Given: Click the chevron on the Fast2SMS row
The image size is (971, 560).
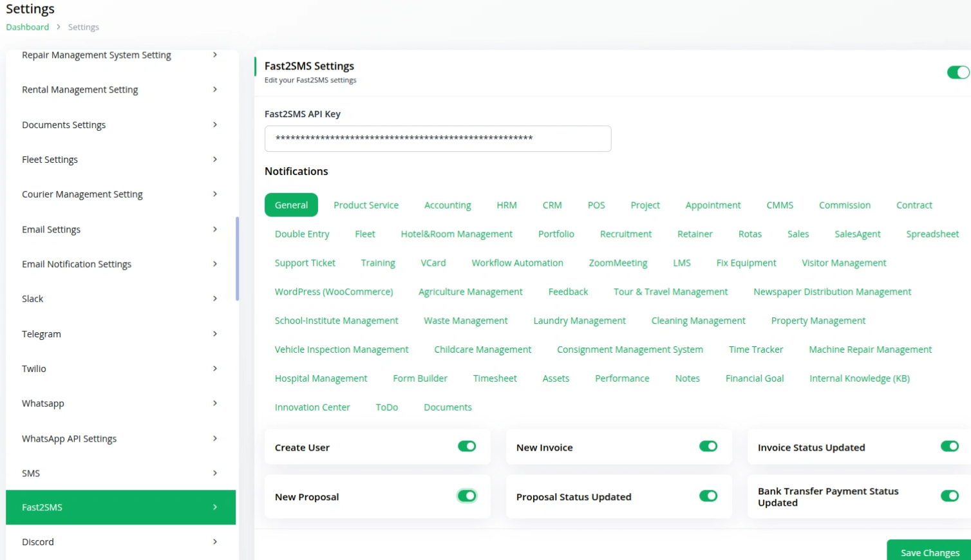Looking at the screenshot, I should point(215,507).
